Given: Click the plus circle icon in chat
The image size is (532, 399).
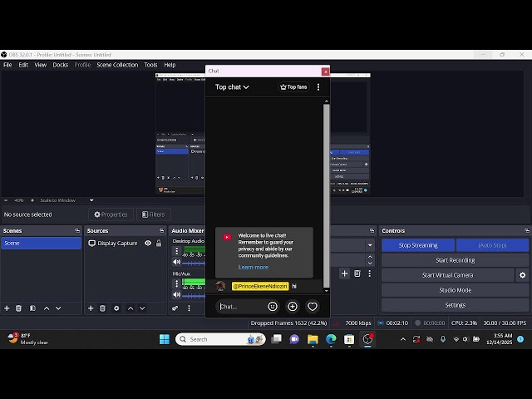Looking at the screenshot, I should click(293, 307).
